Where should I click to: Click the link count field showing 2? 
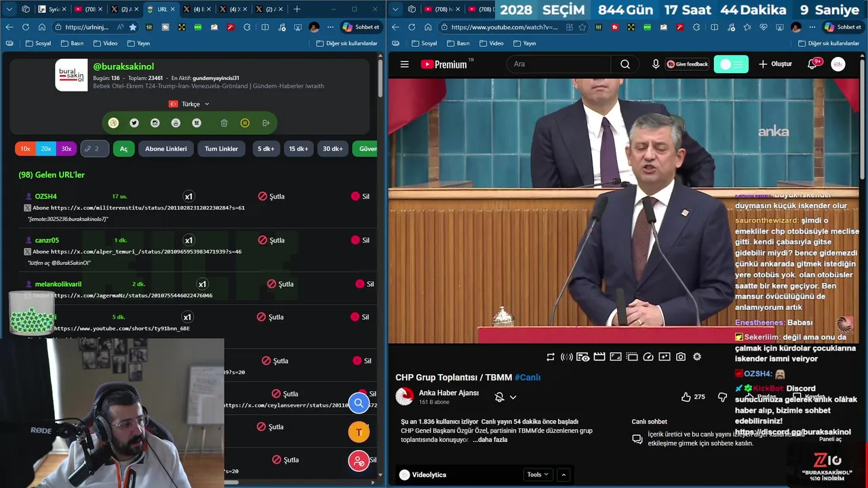pos(94,148)
